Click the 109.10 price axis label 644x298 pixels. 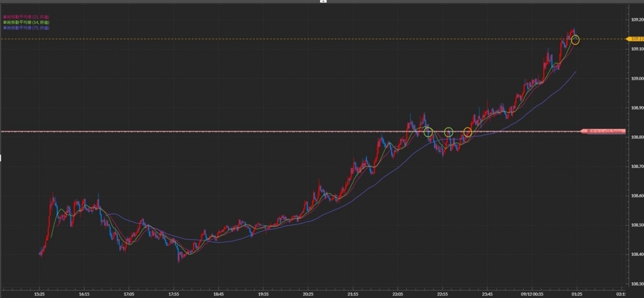tap(637, 49)
